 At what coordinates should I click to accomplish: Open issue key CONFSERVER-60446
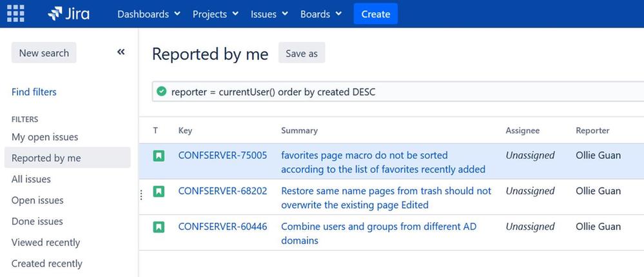pos(222,227)
